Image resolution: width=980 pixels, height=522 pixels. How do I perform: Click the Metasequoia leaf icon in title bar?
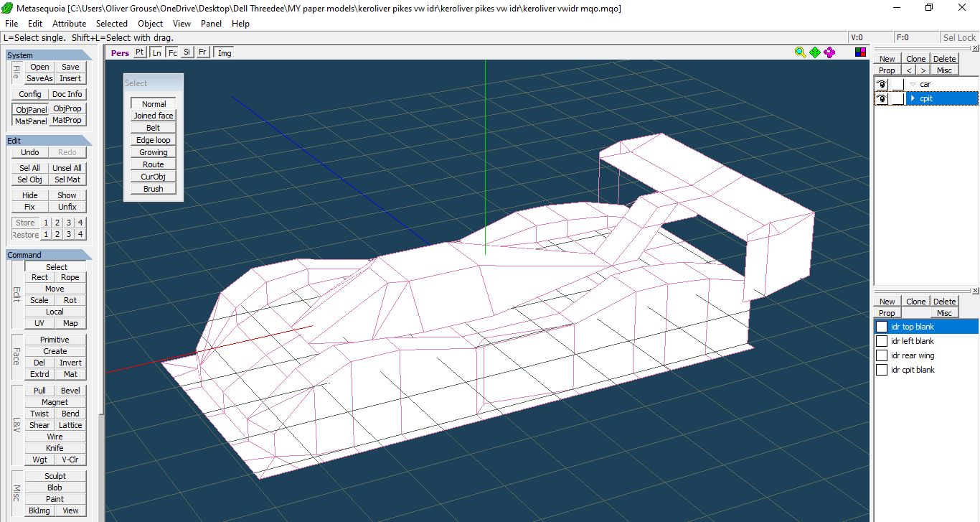[8, 8]
